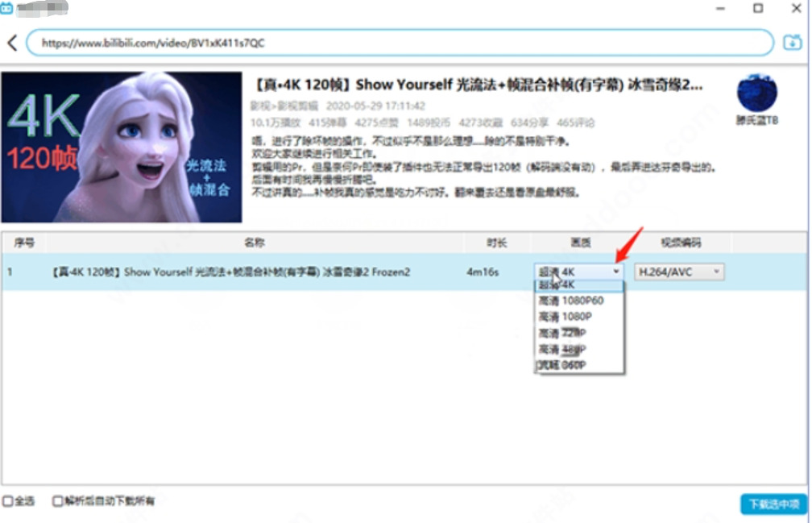This screenshot has width=812, height=523.
Task: Click the uploader name under the avatar
Action: pyautogui.click(x=756, y=121)
